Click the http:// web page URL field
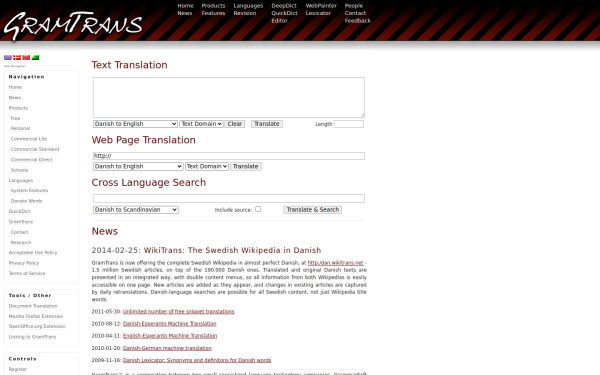The width and height of the screenshot is (600, 375). pyautogui.click(x=229, y=156)
